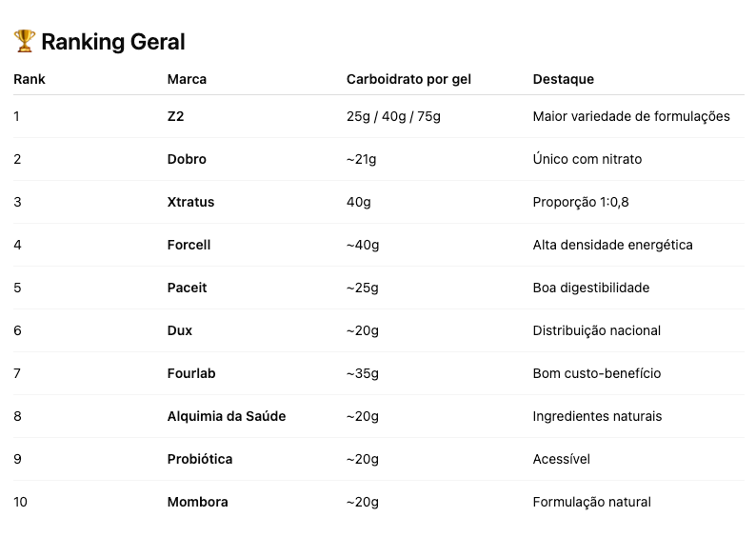Select the Dux brand cell
756x557 pixels.
(180, 330)
